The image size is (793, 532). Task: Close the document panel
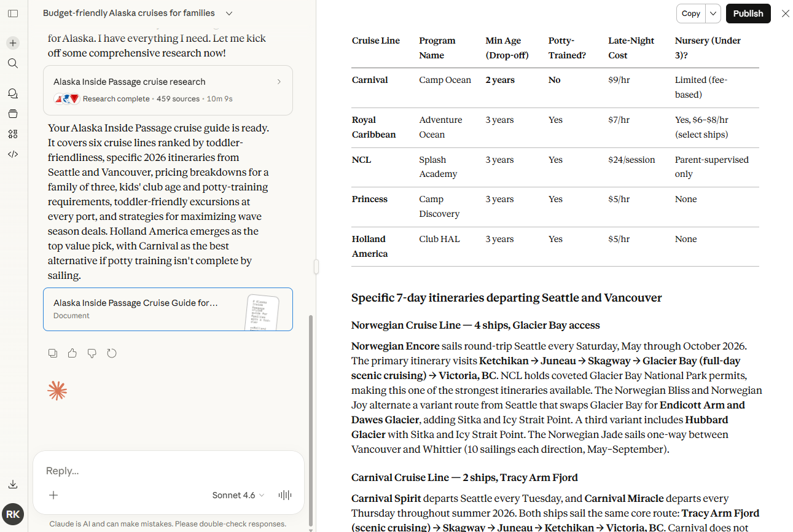click(x=786, y=14)
